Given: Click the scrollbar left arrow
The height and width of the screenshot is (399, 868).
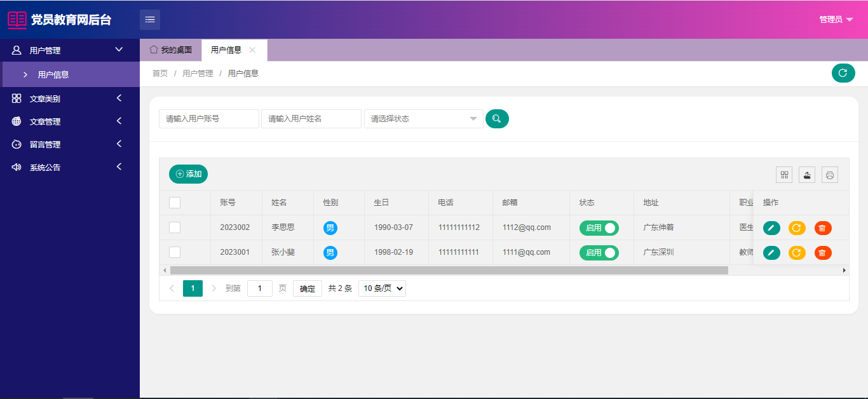Looking at the screenshot, I should click(x=165, y=270).
